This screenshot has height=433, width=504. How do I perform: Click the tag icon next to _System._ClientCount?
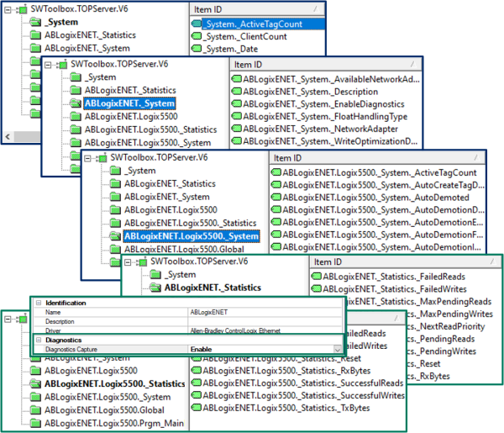point(197,36)
